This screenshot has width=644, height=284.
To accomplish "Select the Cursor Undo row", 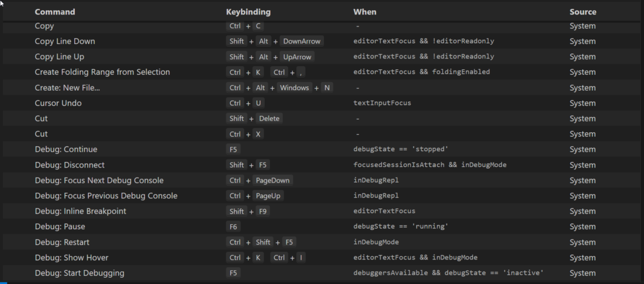I will [x=321, y=103].
